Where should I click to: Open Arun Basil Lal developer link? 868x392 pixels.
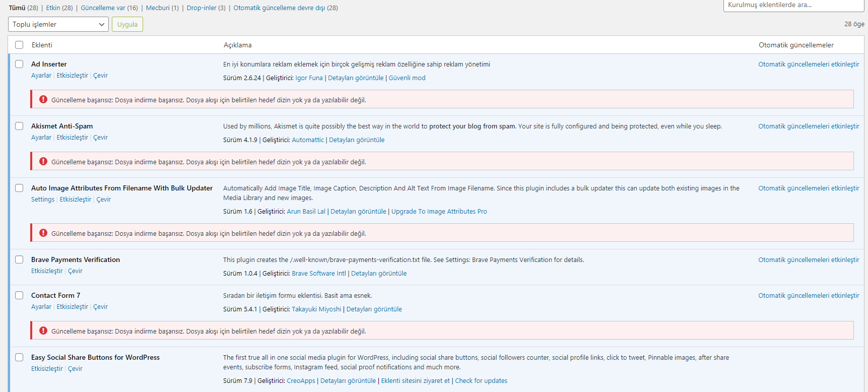point(306,212)
